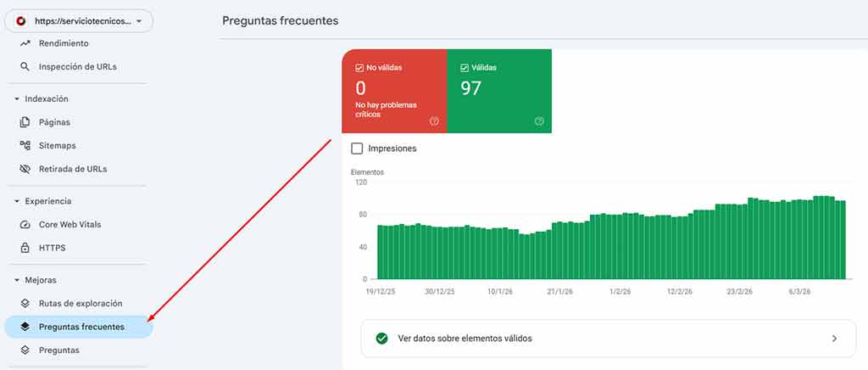Click the Retirada de URLs eye-slash icon

[x=25, y=168]
